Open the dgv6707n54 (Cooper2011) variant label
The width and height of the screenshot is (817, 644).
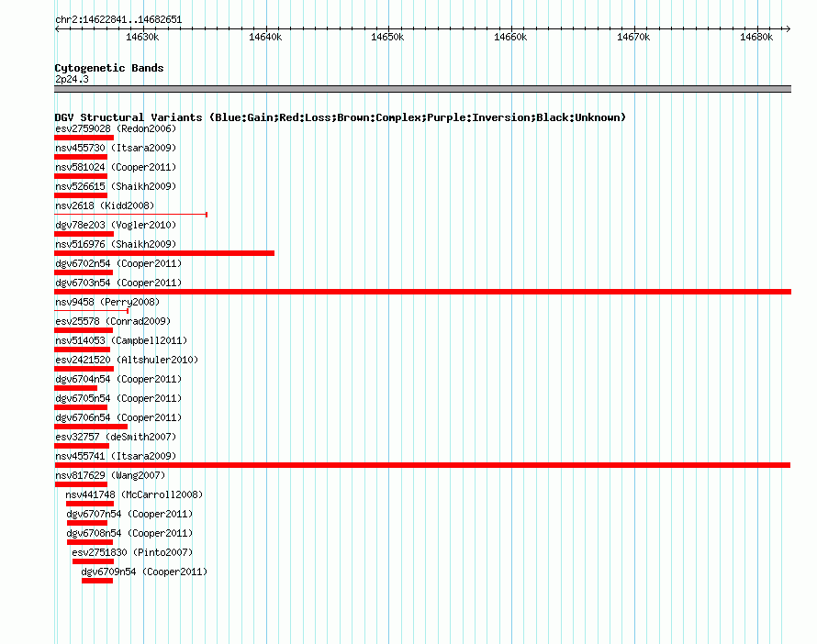pos(129,514)
